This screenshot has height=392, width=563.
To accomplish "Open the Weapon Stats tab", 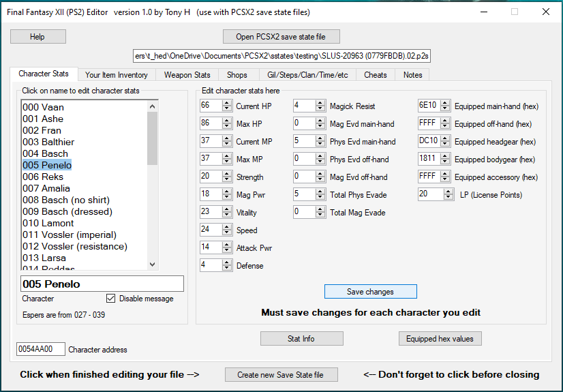I will tap(187, 75).
